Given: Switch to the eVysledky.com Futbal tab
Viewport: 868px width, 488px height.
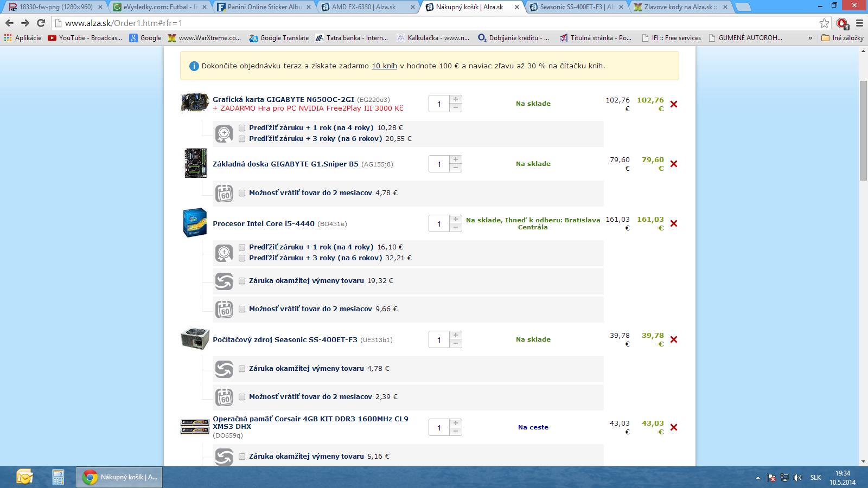Looking at the screenshot, I should 158,7.
